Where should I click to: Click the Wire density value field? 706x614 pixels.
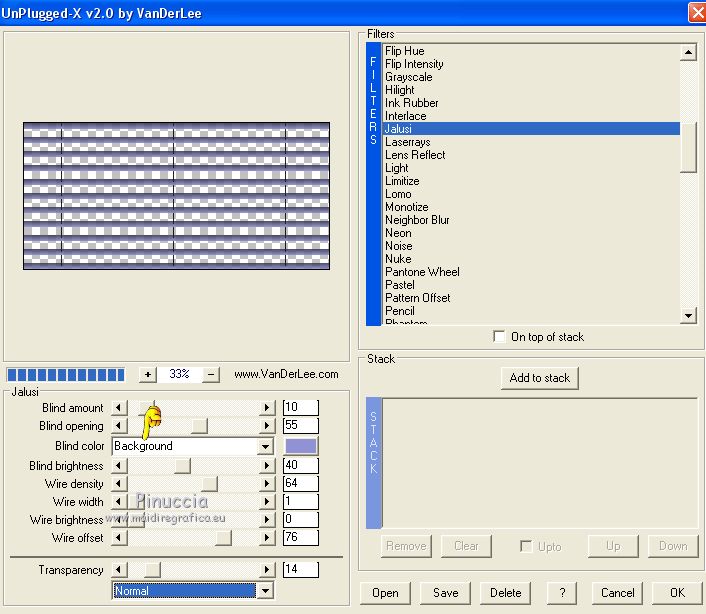[301, 483]
